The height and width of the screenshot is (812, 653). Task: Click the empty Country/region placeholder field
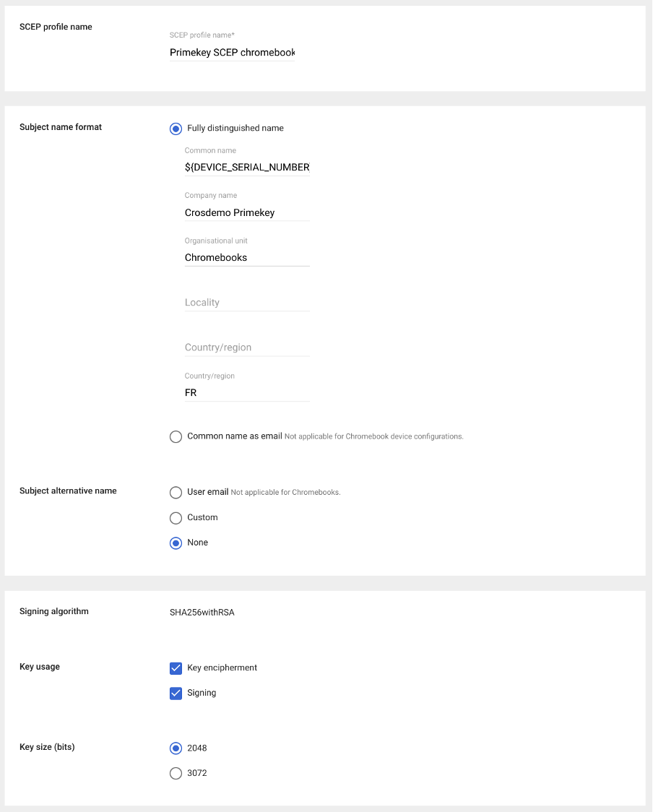pos(247,347)
